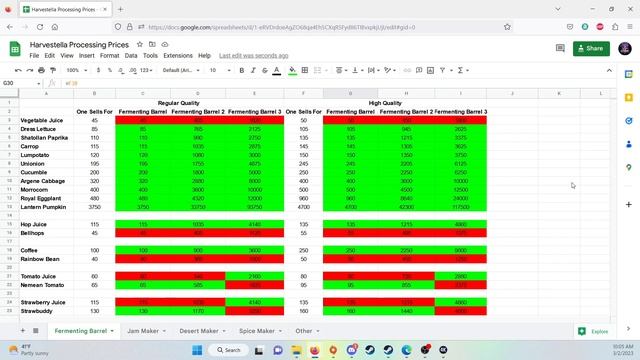Viewport: 640px width, 360px height.
Task: Open the Sheets home icon
Action: (15, 49)
